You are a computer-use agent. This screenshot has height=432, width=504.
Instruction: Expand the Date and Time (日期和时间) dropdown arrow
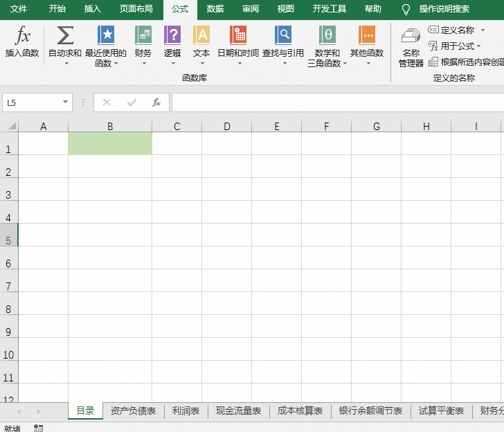pyautogui.click(x=240, y=63)
